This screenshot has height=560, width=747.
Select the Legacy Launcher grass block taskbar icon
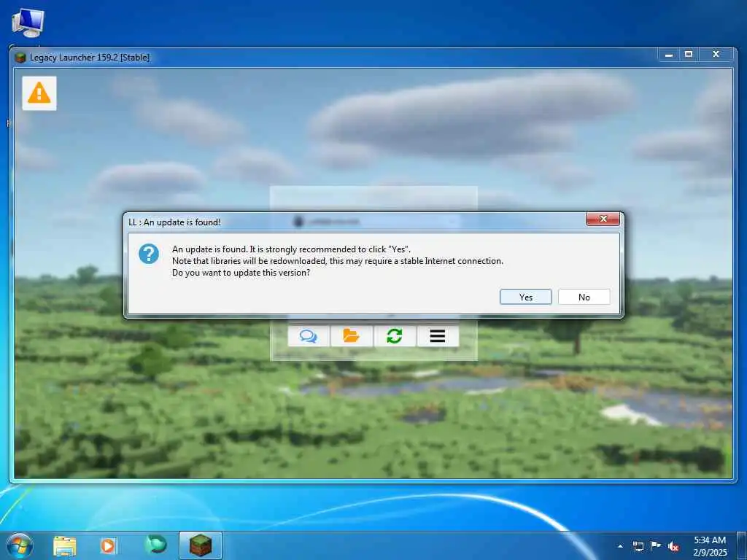(x=201, y=545)
